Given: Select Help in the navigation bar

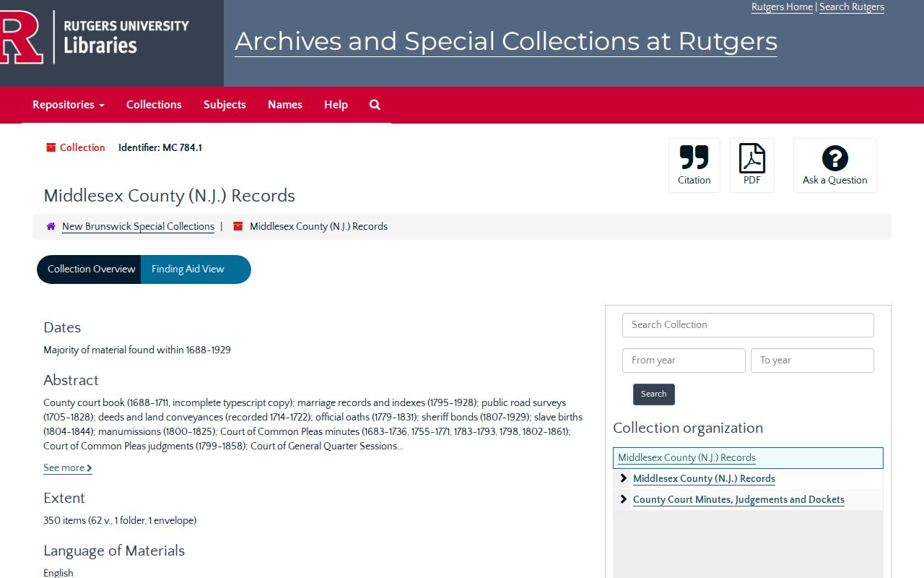Looking at the screenshot, I should pyautogui.click(x=336, y=105).
